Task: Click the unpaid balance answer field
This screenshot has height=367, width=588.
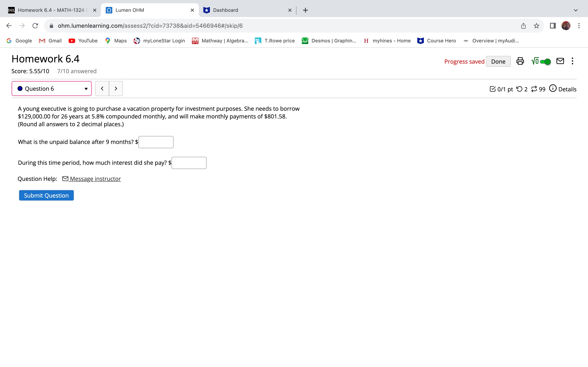Action: click(156, 142)
